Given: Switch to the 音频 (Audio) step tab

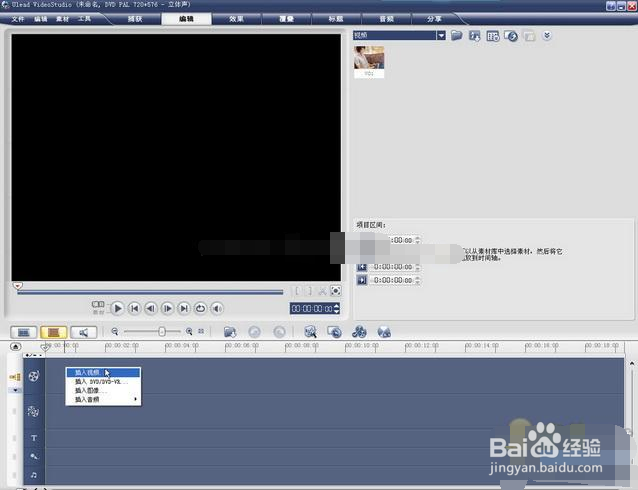Looking at the screenshot, I should 386,19.
